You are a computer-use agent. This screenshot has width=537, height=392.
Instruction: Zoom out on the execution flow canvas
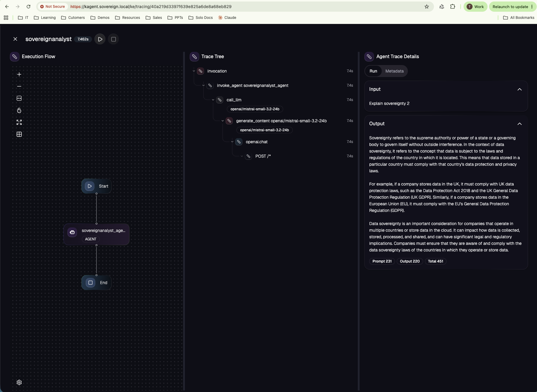coord(19,86)
